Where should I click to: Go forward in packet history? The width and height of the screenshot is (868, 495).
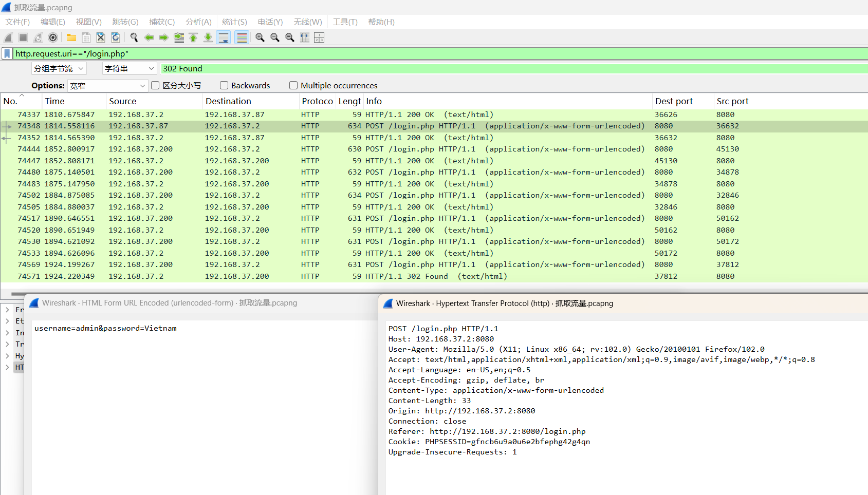[x=164, y=37]
